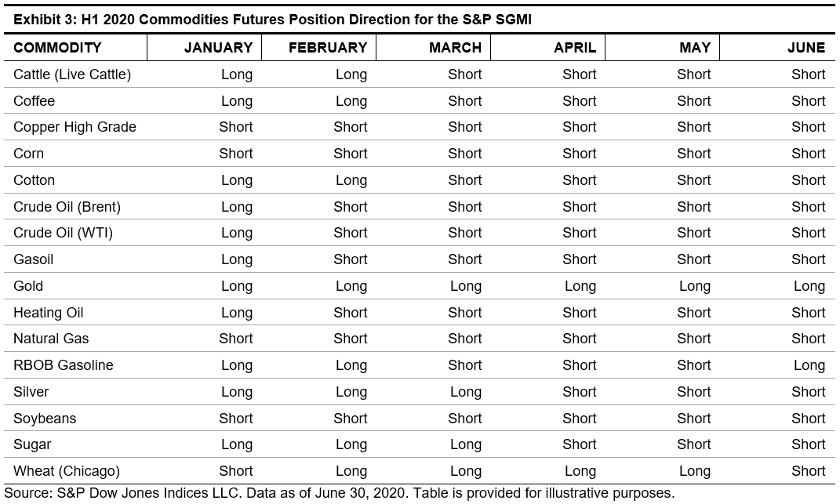Select the Crude Oil (WTI) row label
Screen dimensions: 840x504
tap(63, 233)
